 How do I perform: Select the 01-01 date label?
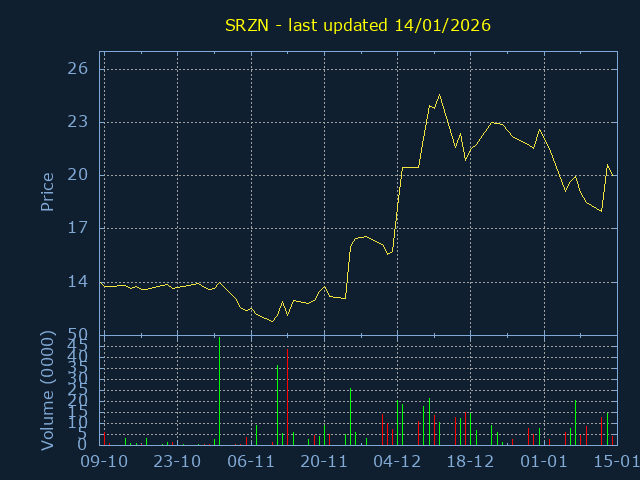pyautogui.click(x=544, y=462)
